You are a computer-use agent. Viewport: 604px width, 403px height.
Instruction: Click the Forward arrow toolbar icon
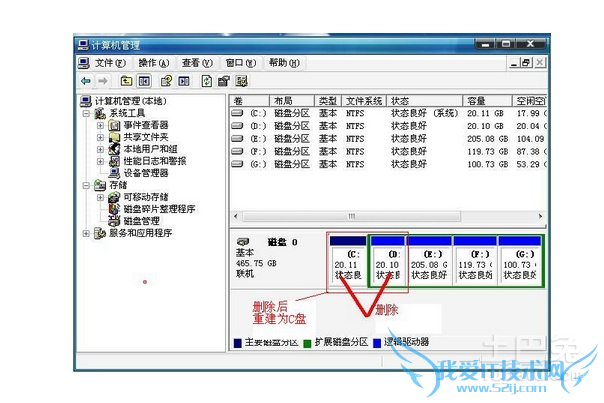click(x=103, y=81)
